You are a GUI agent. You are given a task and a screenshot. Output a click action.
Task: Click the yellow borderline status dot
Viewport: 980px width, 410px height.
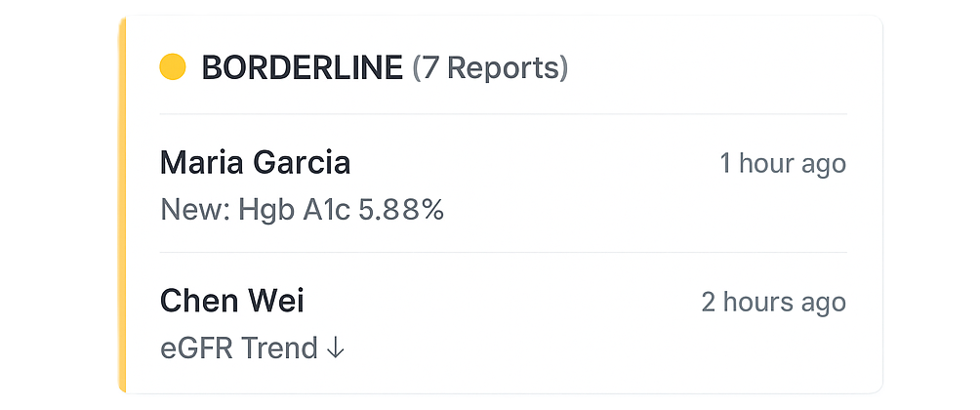173,67
